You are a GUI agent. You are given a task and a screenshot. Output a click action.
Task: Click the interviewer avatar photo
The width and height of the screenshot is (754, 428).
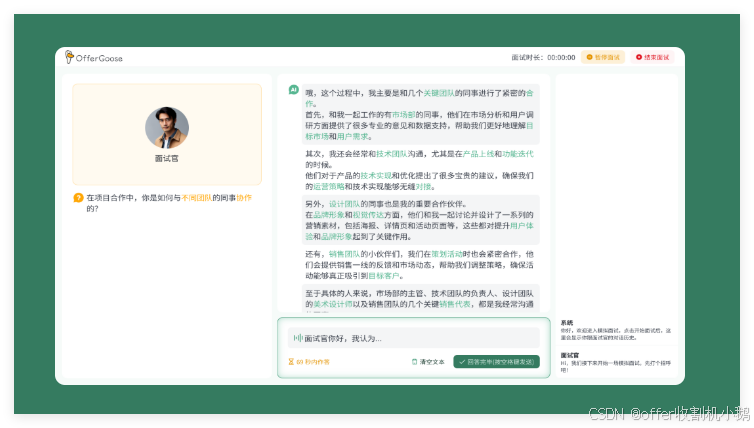point(167,128)
